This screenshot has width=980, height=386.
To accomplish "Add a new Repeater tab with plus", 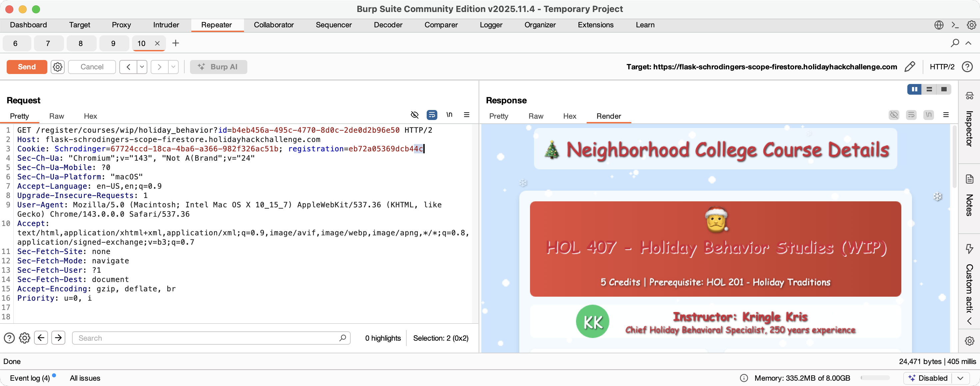I will click(x=175, y=43).
